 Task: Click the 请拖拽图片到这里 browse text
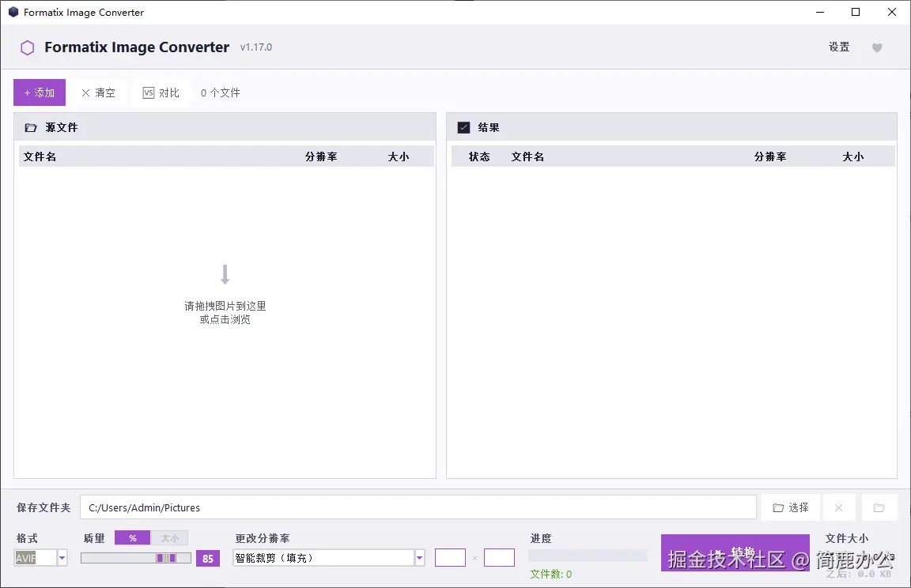[x=225, y=306]
